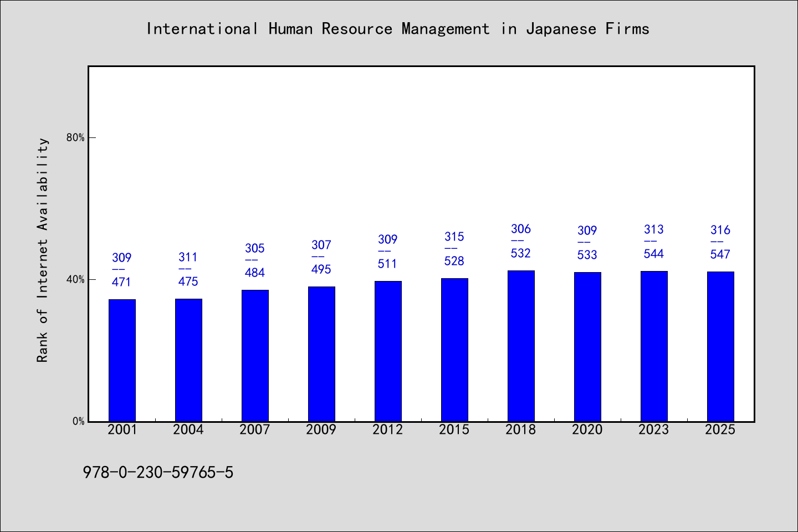Click the value 475 above the 2004 bar

click(188, 282)
